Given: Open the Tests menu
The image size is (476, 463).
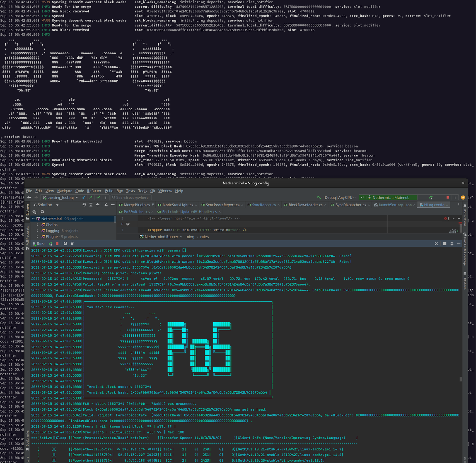Looking at the screenshot, I should [131, 191].
